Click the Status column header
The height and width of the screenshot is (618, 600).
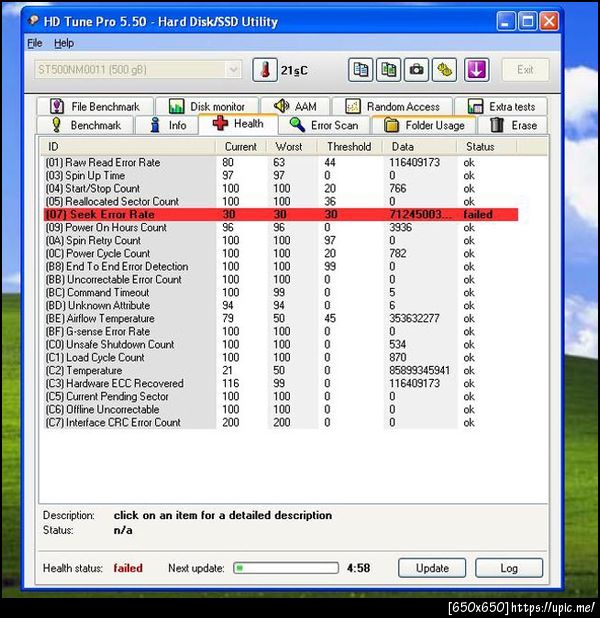coord(486,147)
